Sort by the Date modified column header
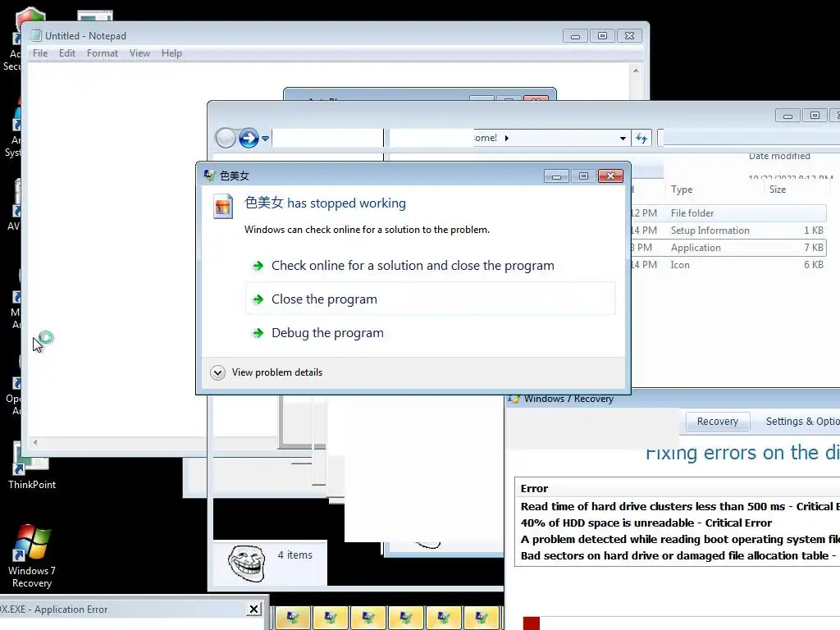The image size is (840, 630). coord(779,156)
